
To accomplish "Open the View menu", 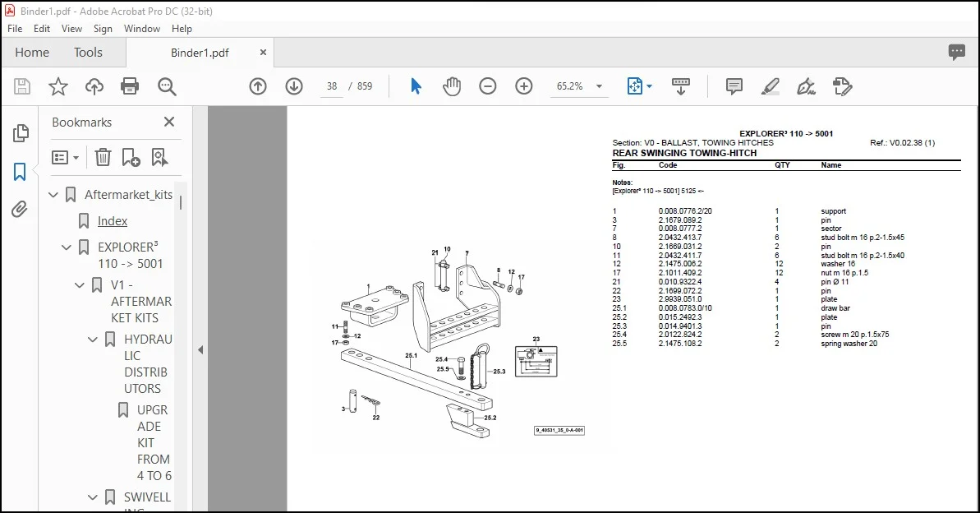I will pos(71,28).
